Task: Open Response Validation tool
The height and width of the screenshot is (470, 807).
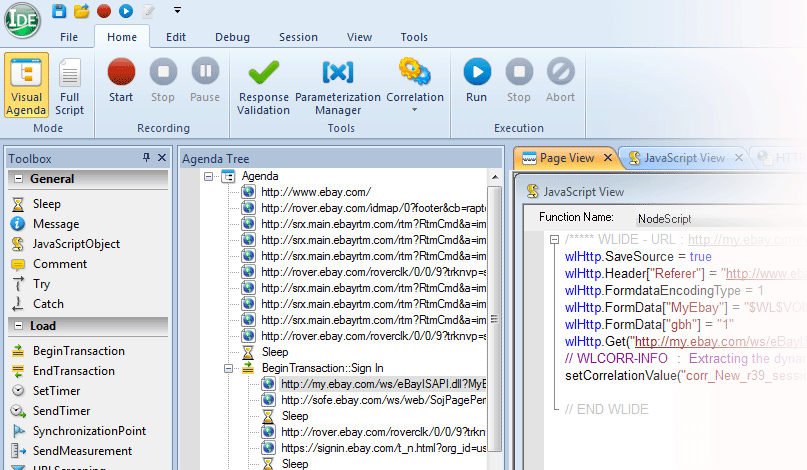Action: click(x=263, y=84)
